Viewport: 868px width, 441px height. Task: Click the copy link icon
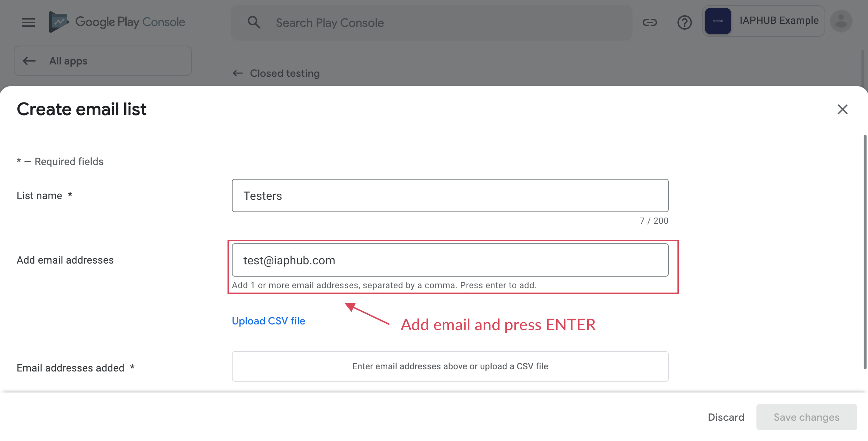tap(650, 22)
